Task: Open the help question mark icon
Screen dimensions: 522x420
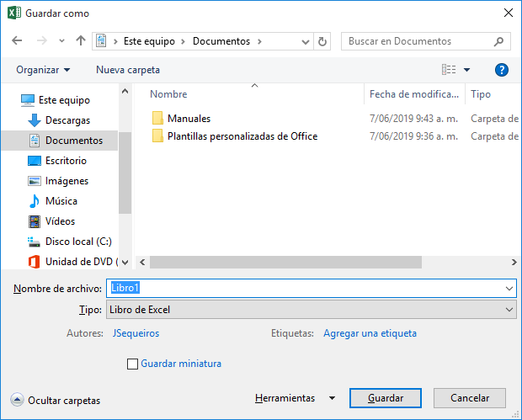Action: coord(502,70)
